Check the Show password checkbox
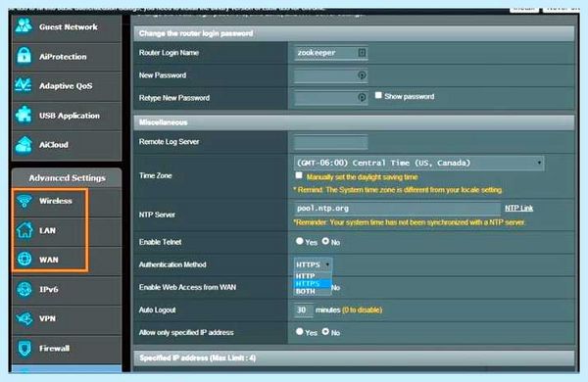 pyautogui.click(x=378, y=95)
